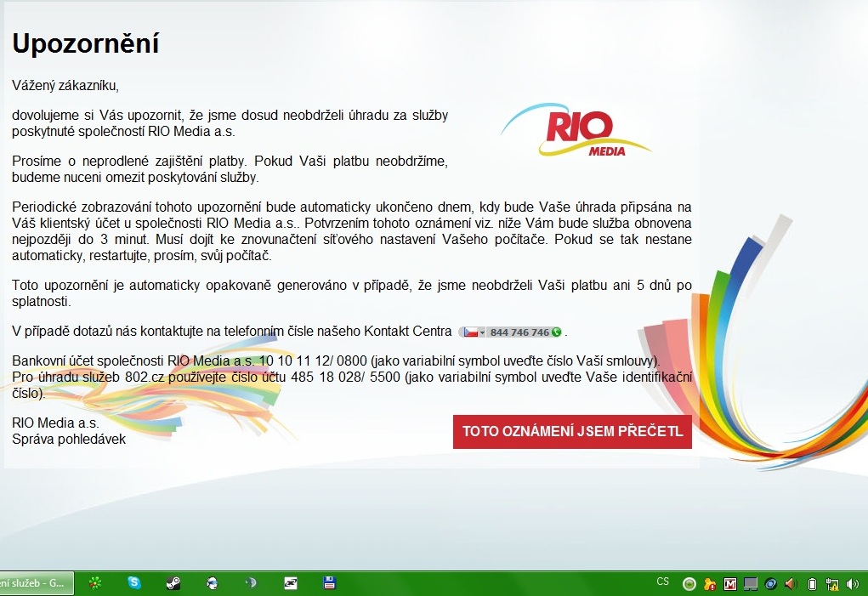Call the number 844 746 746 via Skype link
Image resolution: width=868 pixels, height=596 pixels.
(x=519, y=332)
